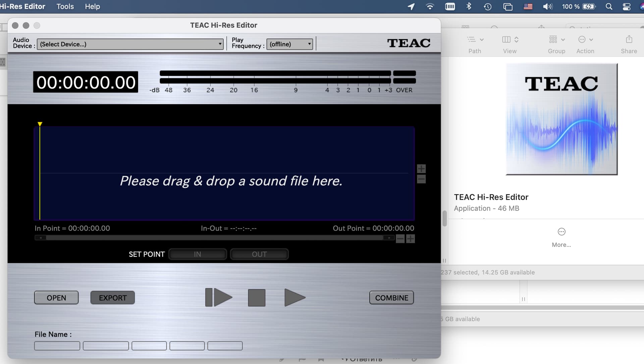Screen dimensions: 644x364
Task: Click the keyboard/memory menu bar icon
Action: [x=450, y=6]
